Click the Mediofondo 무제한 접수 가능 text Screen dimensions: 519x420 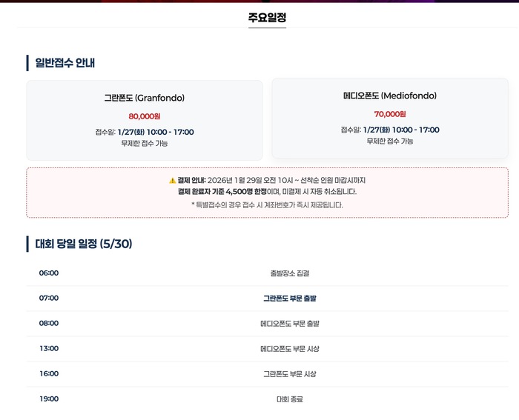pos(390,141)
